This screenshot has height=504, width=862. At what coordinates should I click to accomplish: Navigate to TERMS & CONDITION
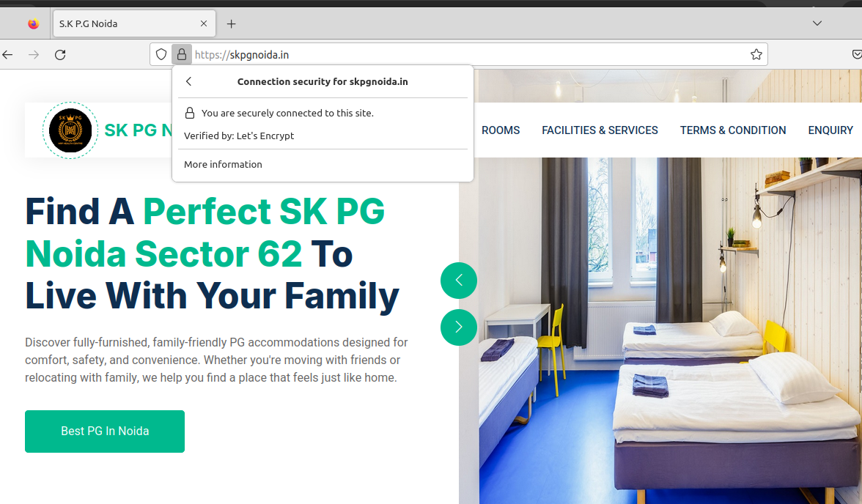[732, 130]
